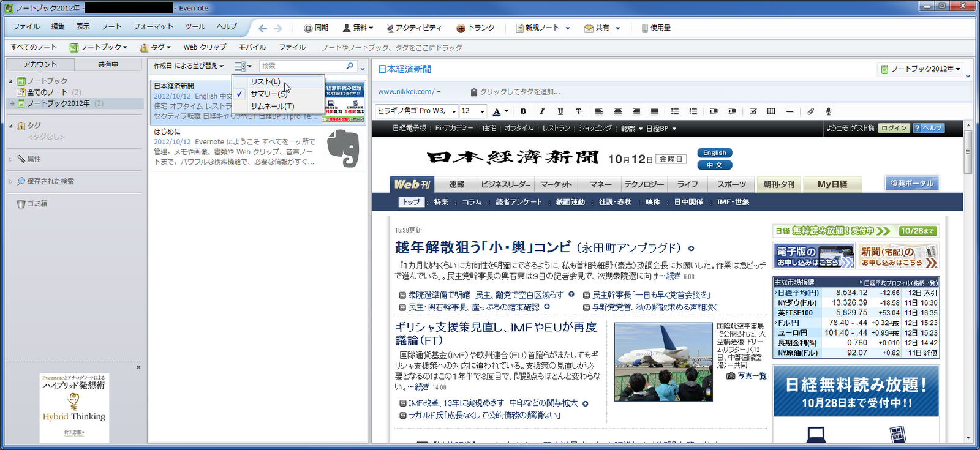Expand the 保存された検索 section
This screenshot has height=450, width=980.
[x=10, y=181]
